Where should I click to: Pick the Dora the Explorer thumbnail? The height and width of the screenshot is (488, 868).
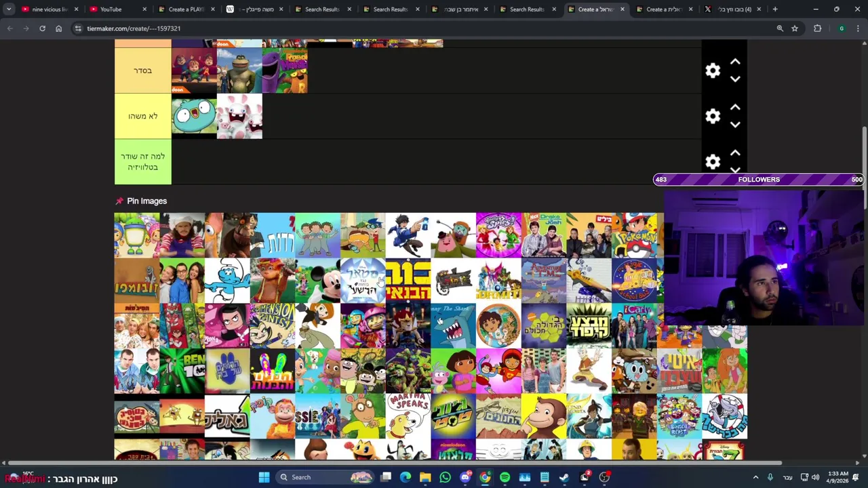[453, 371]
